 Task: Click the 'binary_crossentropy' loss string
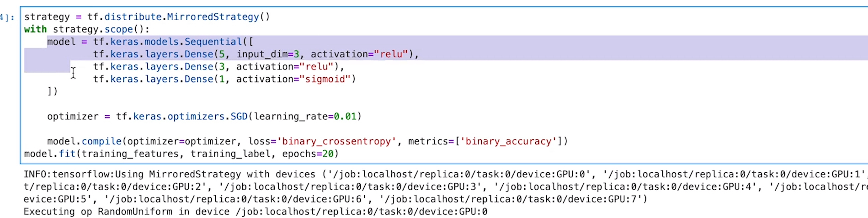[336, 142]
